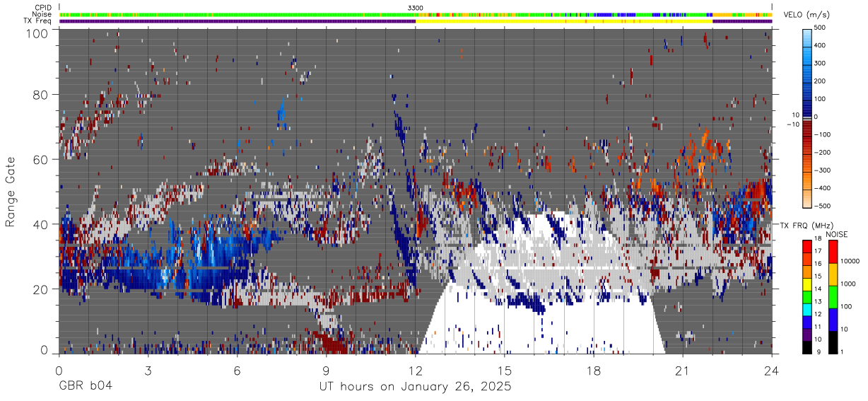The width and height of the screenshot is (868, 401).
Task: Click the NOISE legend title
Action: (837, 234)
